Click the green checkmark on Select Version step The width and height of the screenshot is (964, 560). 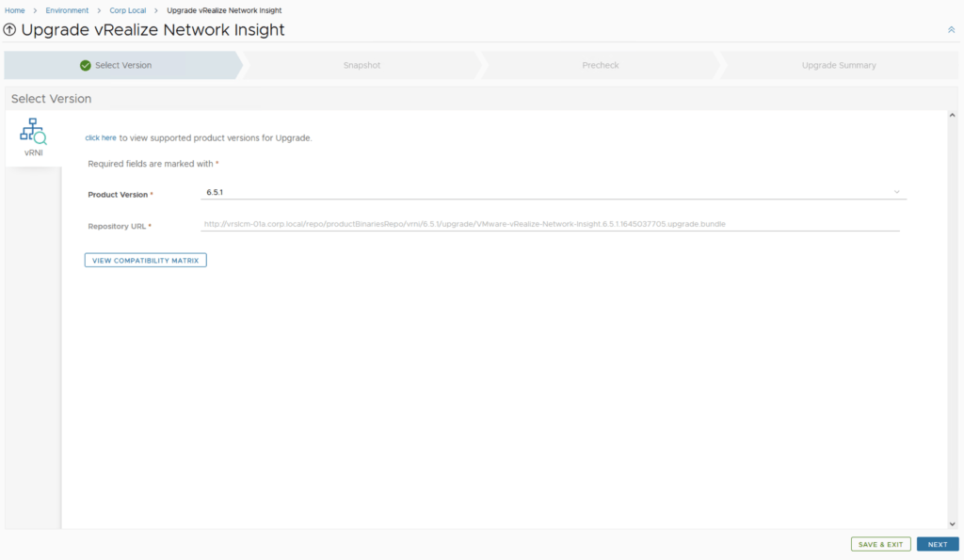click(86, 66)
